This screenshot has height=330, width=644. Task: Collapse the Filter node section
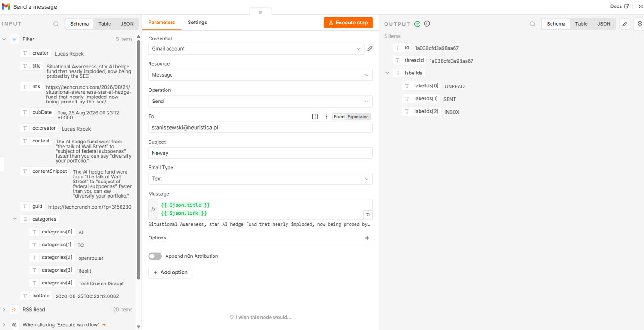pyautogui.click(x=4, y=40)
